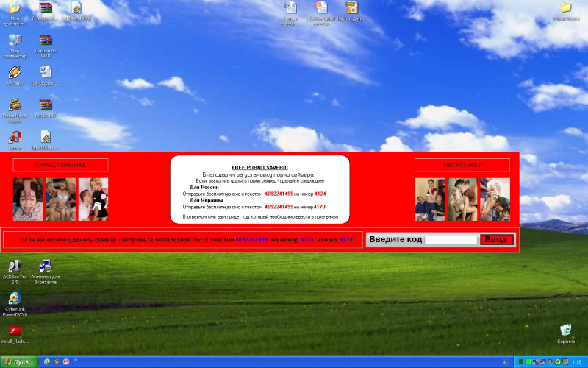Image resolution: width=588 pixels, height=368 pixels.
Task: Click the Введите код input field
Action: (x=451, y=240)
